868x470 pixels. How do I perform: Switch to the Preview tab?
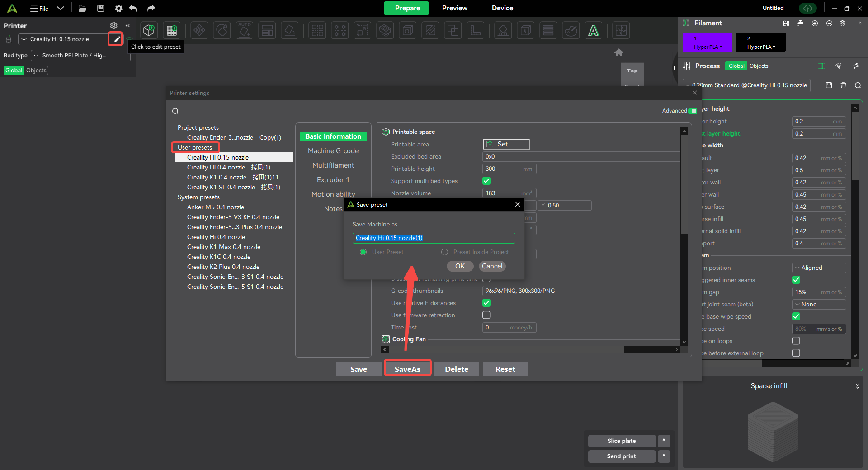(x=455, y=8)
